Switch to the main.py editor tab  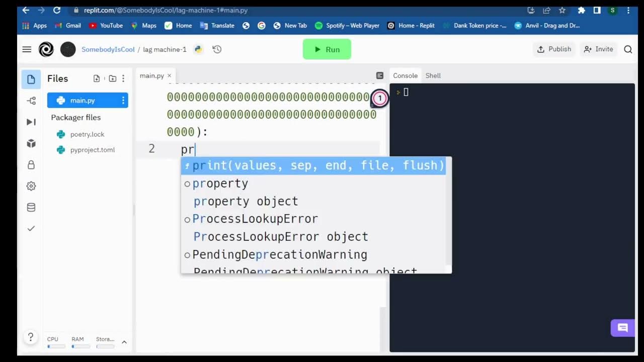[152, 75]
